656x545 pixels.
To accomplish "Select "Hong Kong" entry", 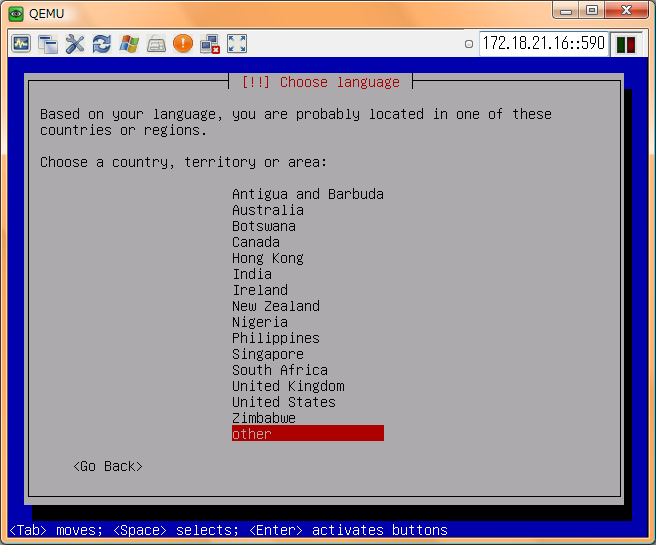I will coord(308,258).
